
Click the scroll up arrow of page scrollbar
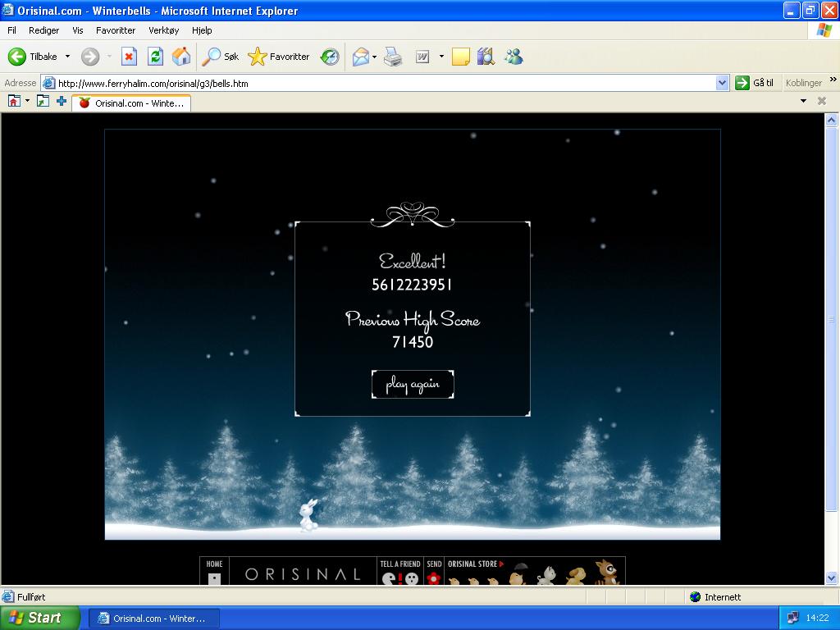point(832,120)
